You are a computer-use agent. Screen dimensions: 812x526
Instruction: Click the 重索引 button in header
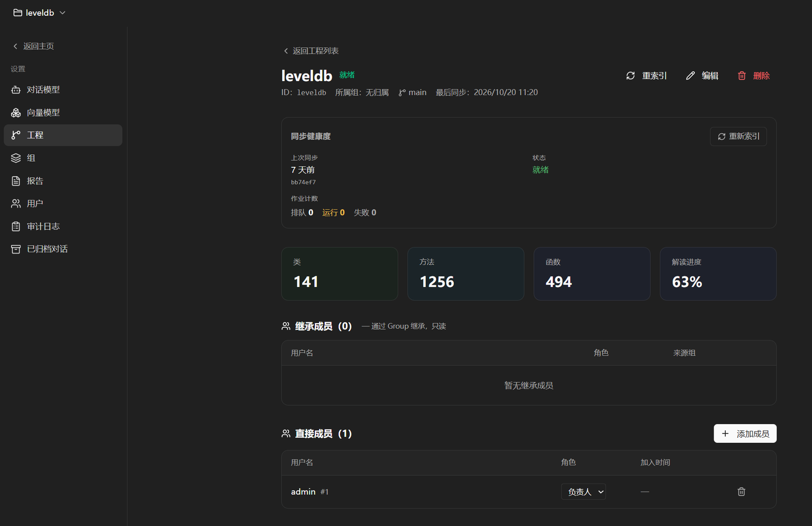647,76
